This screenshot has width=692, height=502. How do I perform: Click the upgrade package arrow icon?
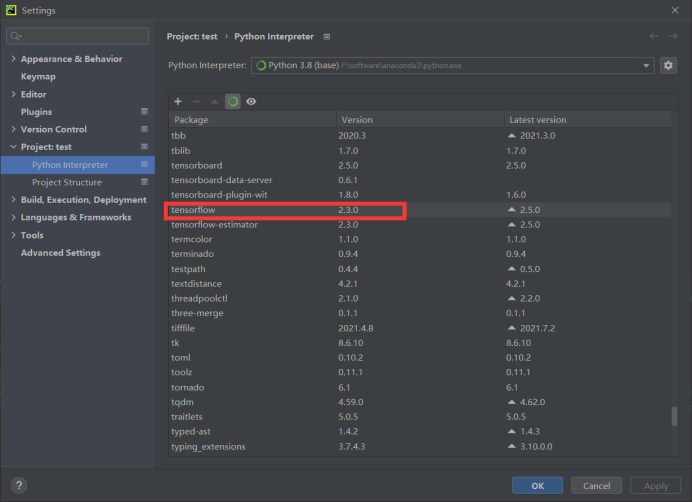[214, 102]
